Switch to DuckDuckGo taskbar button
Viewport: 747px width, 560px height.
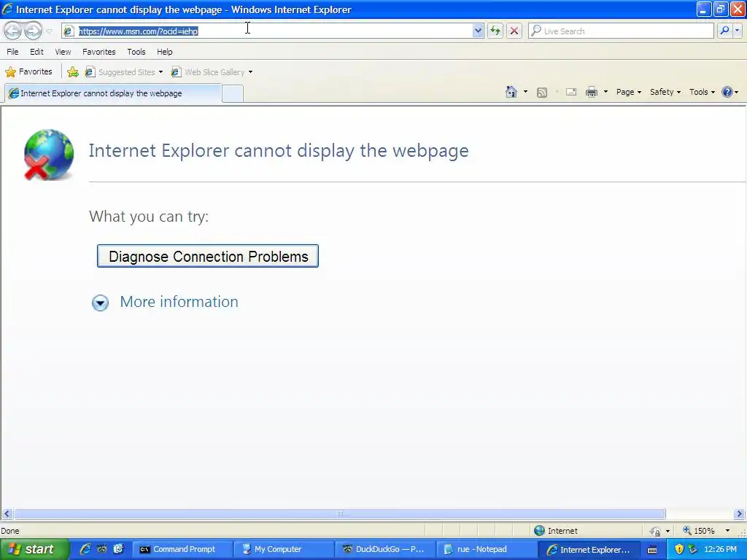point(385,549)
